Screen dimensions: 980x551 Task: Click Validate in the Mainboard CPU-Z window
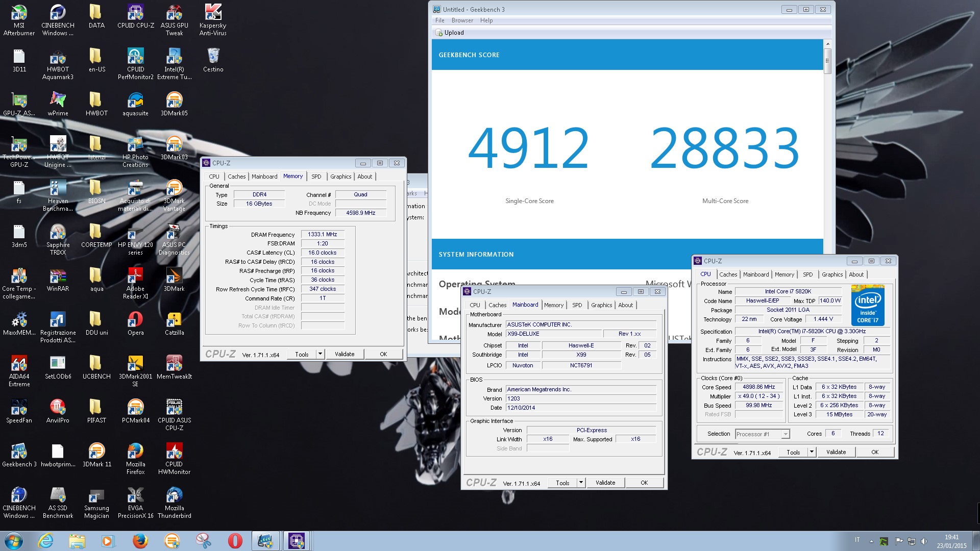pos(605,483)
